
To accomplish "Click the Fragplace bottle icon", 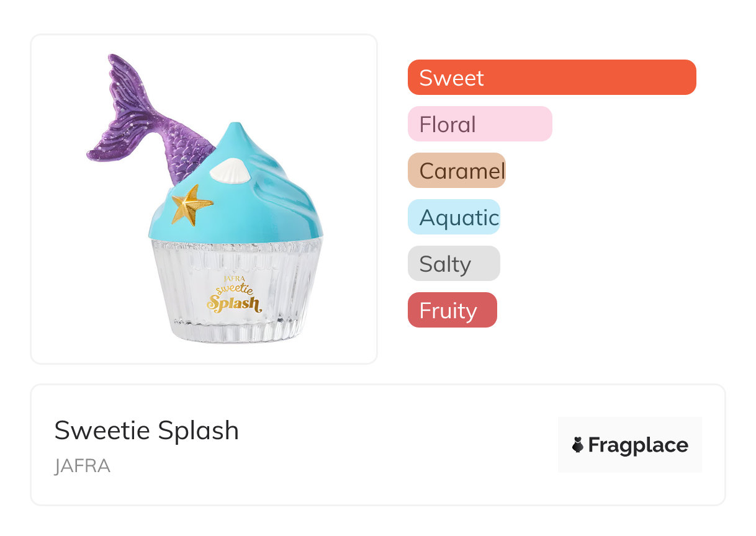I will tap(578, 445).
